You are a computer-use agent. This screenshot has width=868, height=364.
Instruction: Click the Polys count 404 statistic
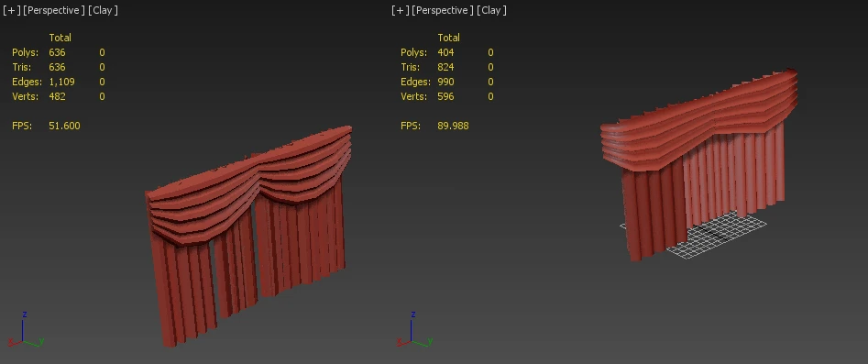(x=445, y=52)
